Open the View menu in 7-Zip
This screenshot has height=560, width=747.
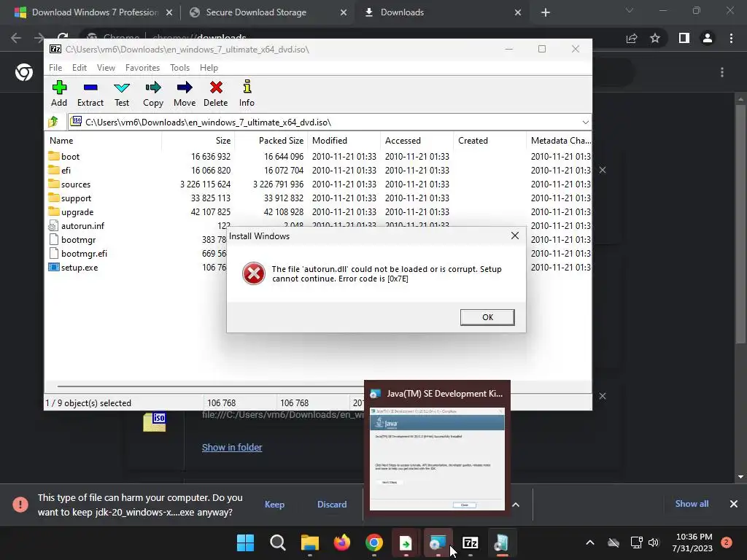tap(106, 68)
